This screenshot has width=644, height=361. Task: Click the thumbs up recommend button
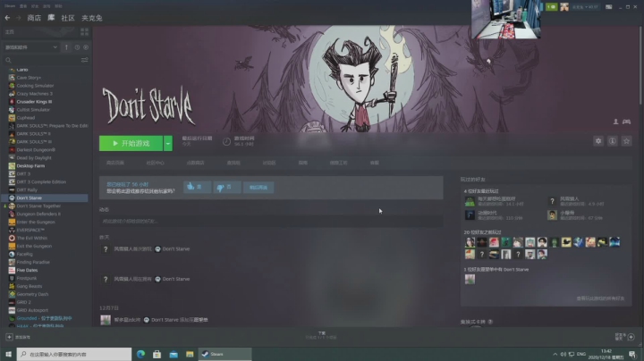[x=197, y=187]
